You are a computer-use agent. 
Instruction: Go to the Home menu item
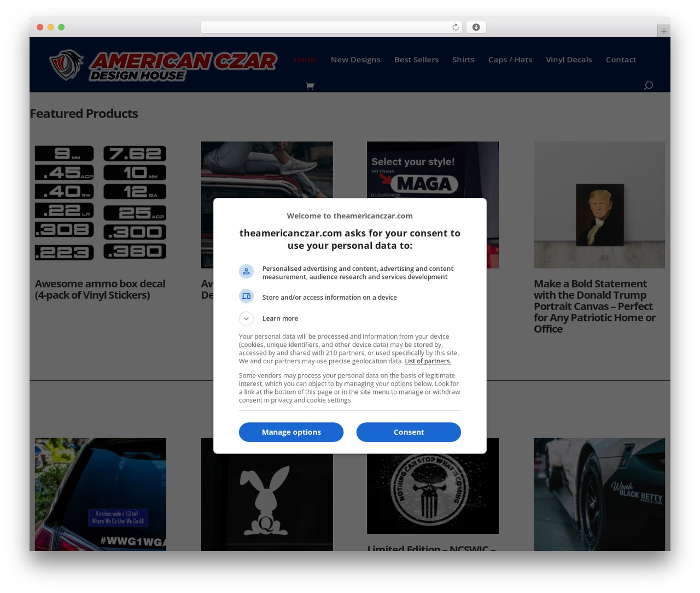pyautogui.click(x=305, y=60)
